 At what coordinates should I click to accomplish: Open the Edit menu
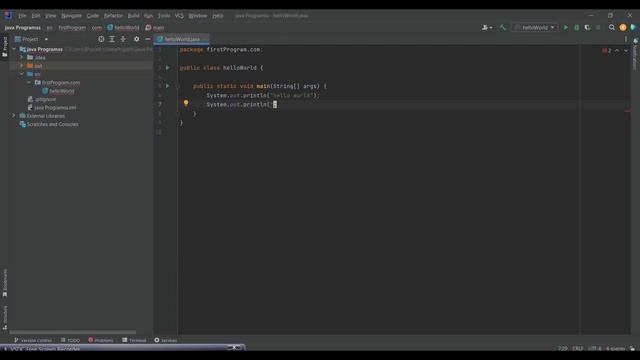tap(36, 16)
